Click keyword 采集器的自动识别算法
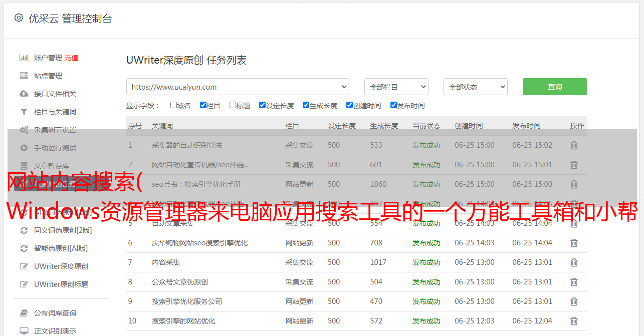Screen dimensions: 644x336 pyautogui.click(x=187, y=145)
